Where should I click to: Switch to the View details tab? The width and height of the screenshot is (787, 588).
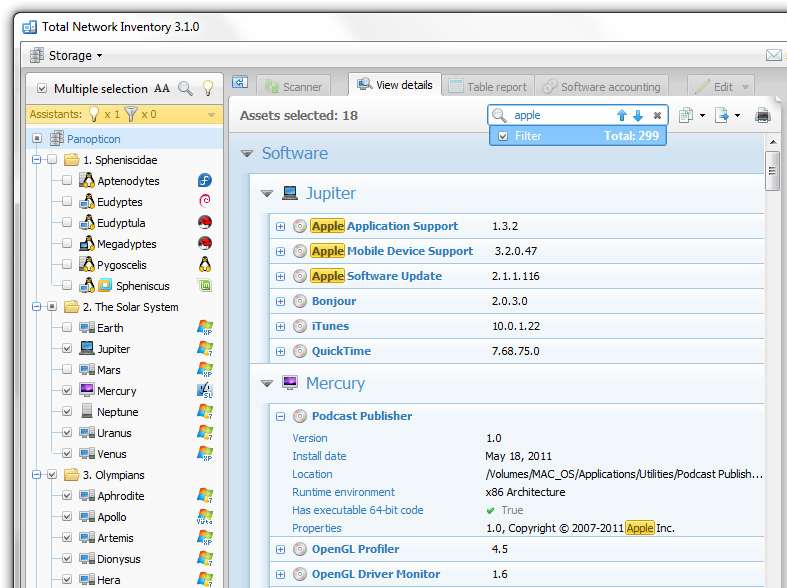(x=395, y=85)
